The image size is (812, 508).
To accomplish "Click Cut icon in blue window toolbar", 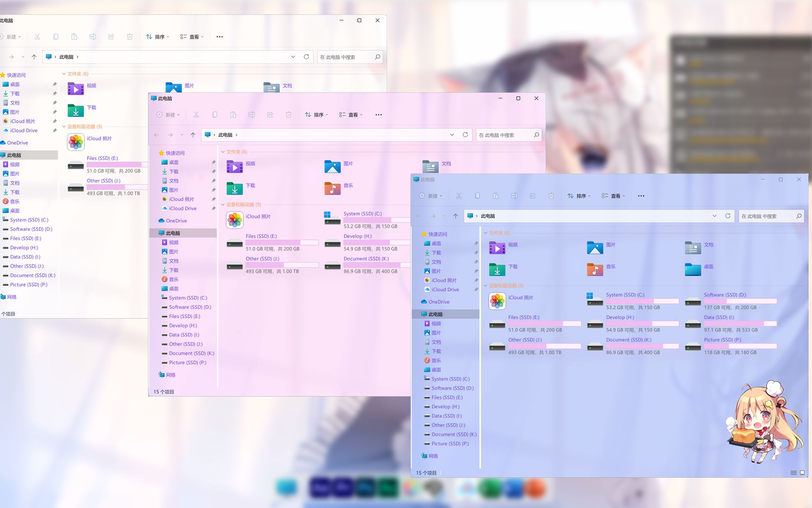I will pos(459,196).
